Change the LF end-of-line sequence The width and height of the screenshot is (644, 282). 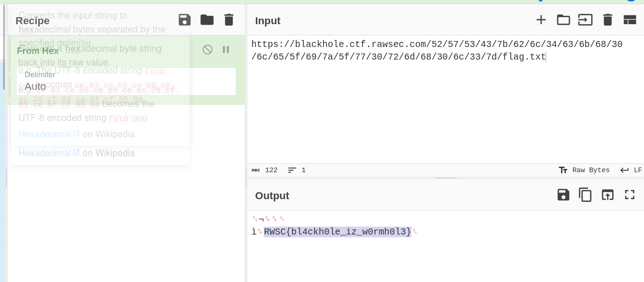pyautogui.click(x=631, y=170)
